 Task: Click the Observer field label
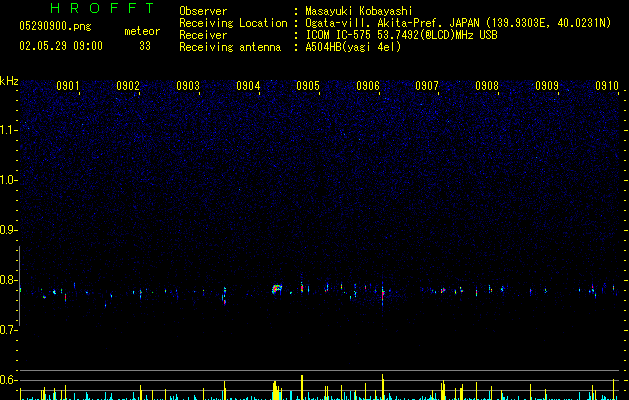pos(203,11)
